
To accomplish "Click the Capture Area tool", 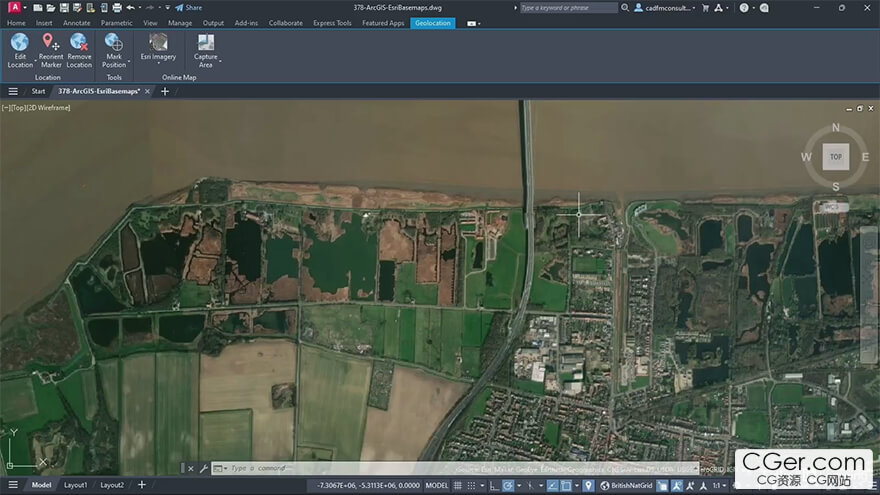I will [x=205, y=51].
